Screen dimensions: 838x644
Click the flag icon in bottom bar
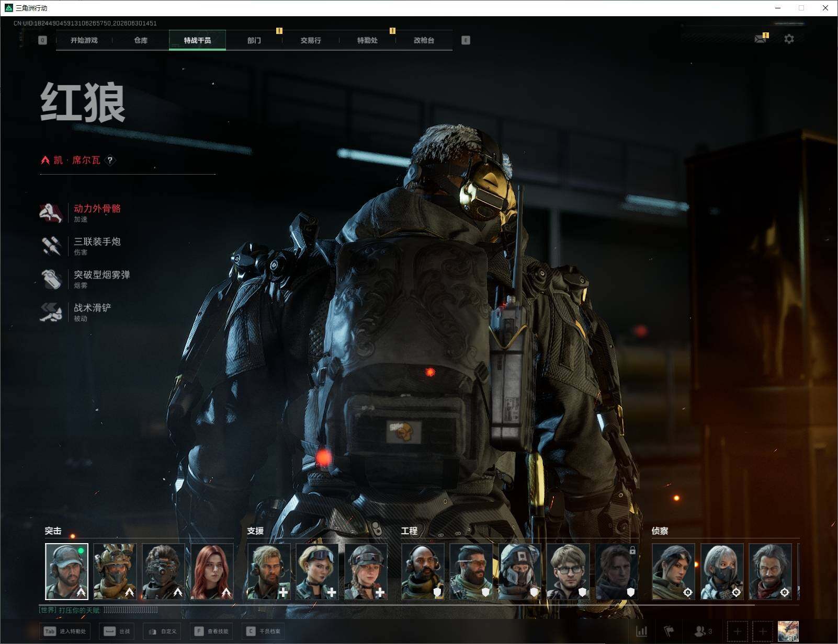click(669, 631)
